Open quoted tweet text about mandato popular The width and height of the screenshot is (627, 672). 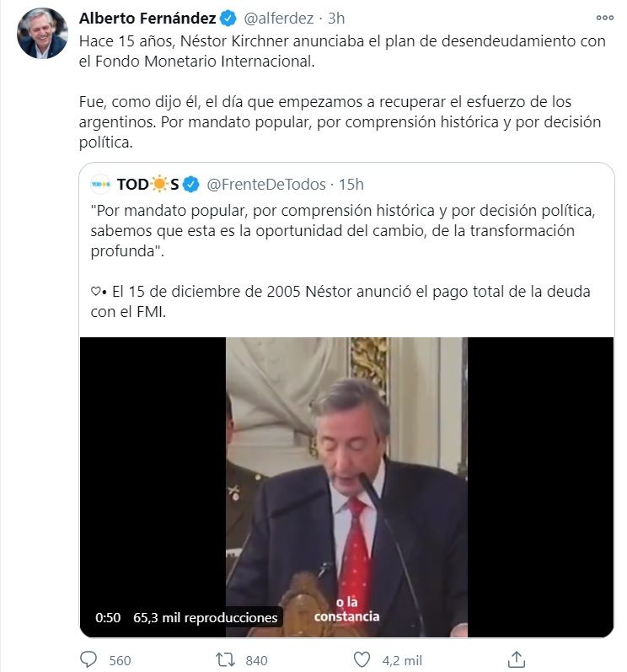[343, 230]
